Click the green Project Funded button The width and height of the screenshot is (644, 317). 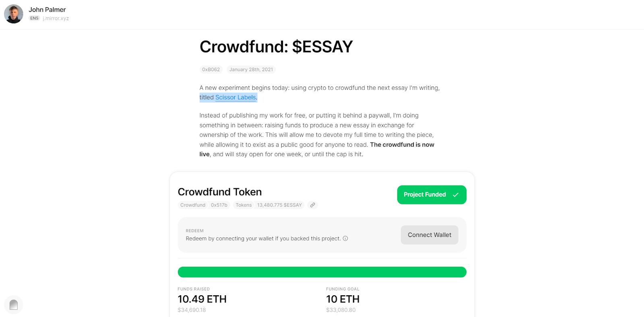(x=431, y=195)
